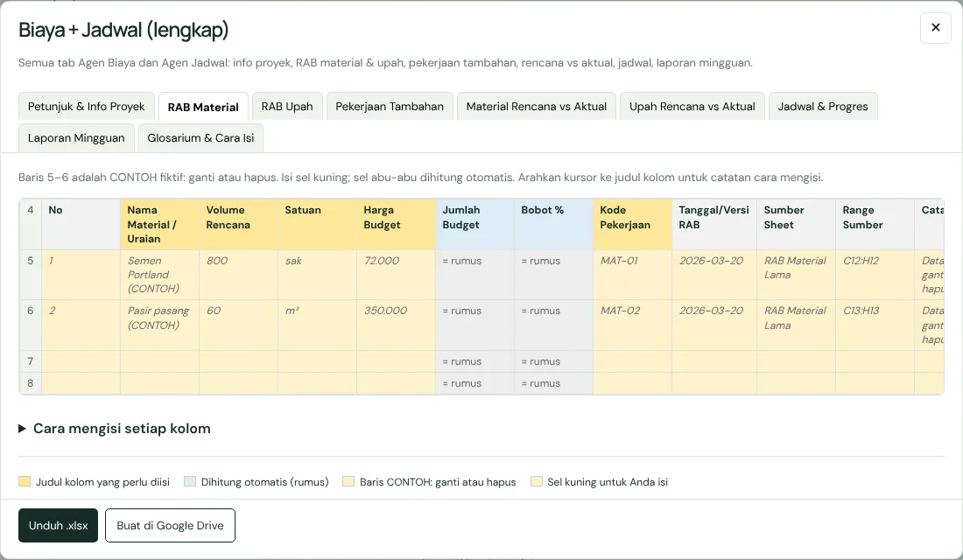The height and width of the screenshot is (560, 963).
Task: Click empty Nama Material cell in row 7
Action: coord(159,361)
